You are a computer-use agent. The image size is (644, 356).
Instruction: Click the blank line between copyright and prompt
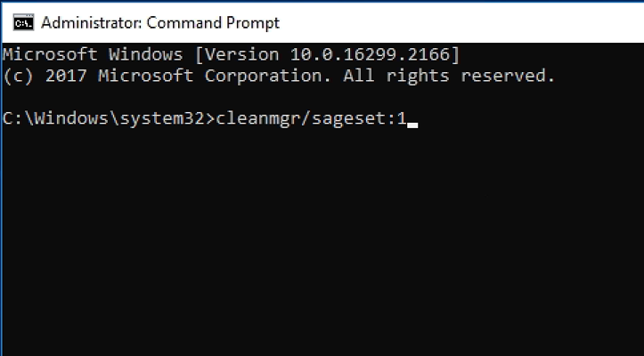[x=267, y=97]
